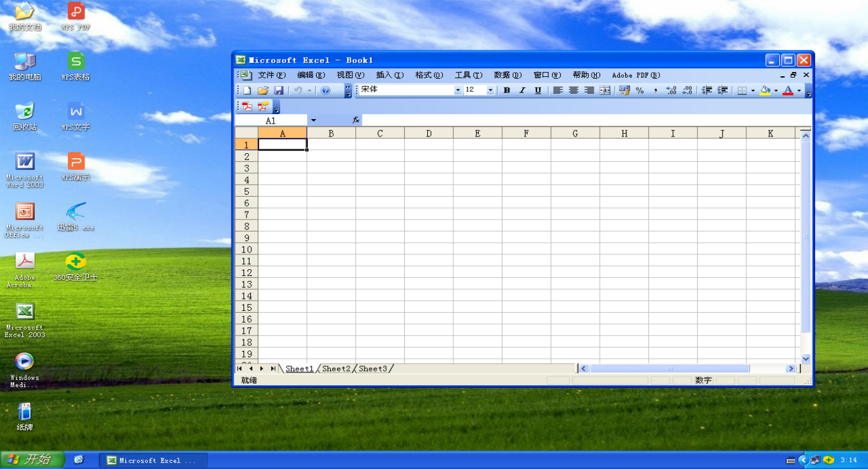Expand the PDF toolbar options chevron
This screenshot has height=469, width=868.
coord(276,106)
